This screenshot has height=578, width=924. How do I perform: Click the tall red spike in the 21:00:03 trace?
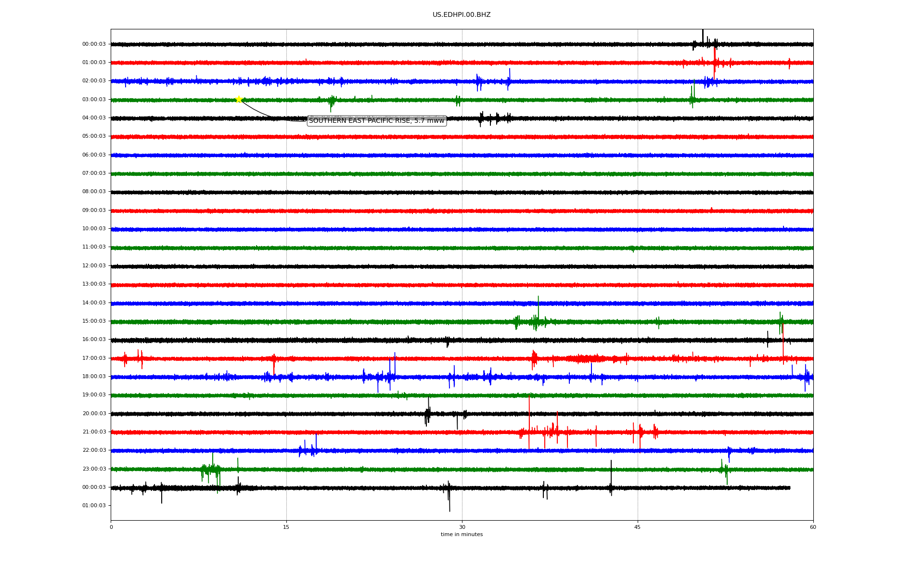(x=529, y=421)
